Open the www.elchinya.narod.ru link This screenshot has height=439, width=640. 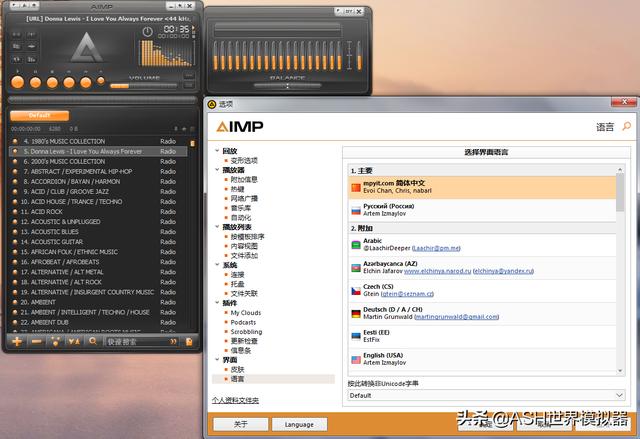(437, 271)
